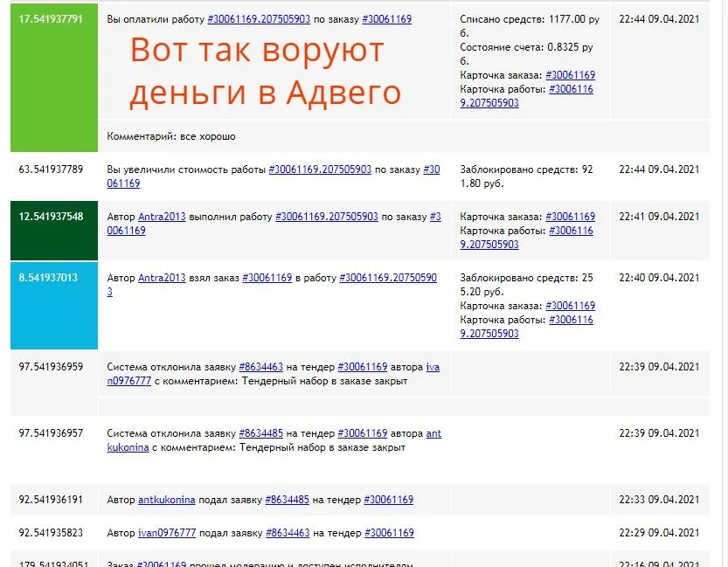Select the operation ID 63.541937789
Image resolution: width=728 pixels, height=567 pixels.
point(51,169)
